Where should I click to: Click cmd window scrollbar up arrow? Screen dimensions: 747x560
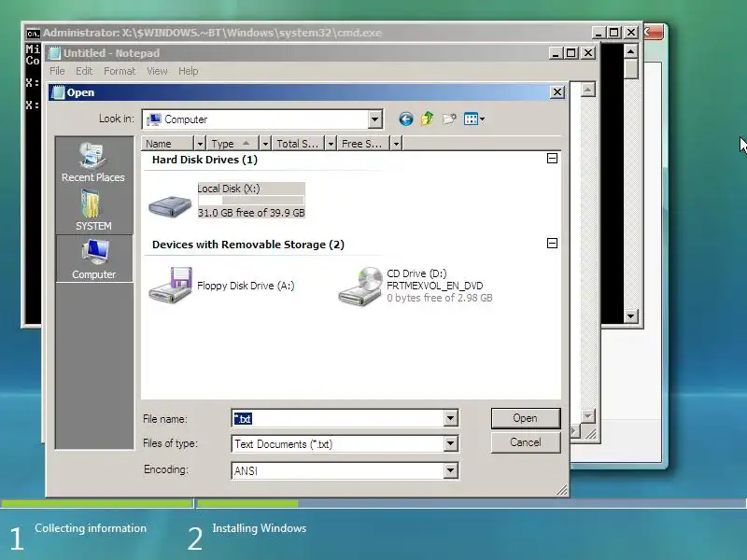click(631, 51)
